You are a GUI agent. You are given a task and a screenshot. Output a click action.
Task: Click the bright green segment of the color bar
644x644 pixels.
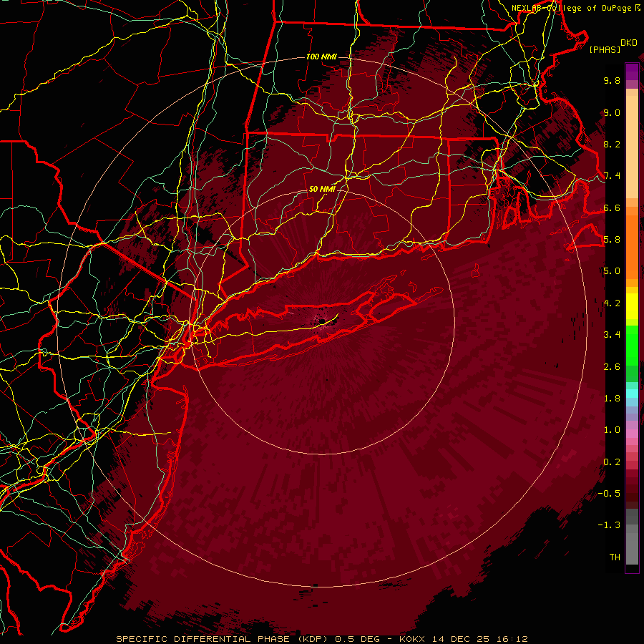click(x=632, y=345)
